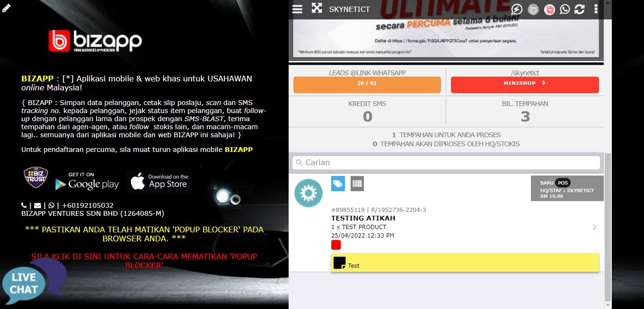Open the Bizapp logo icon in the toolbar
The height and width of the screenshot is (309, 644).
click(549, 9)
